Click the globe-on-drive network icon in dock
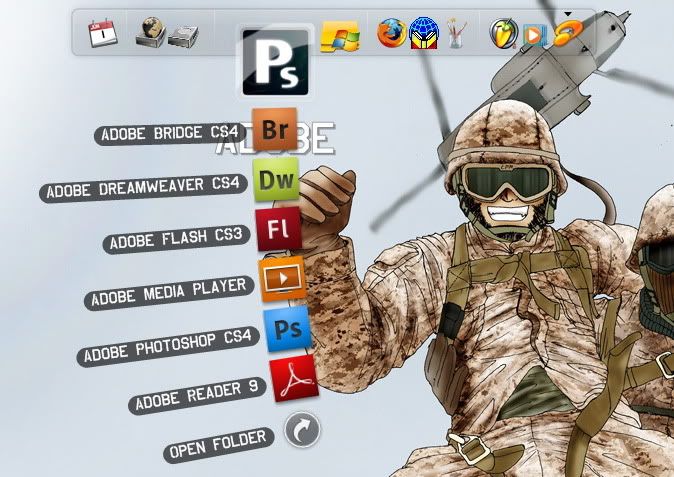674x477 pixels. pyautogui.click(x=150, y=32)
